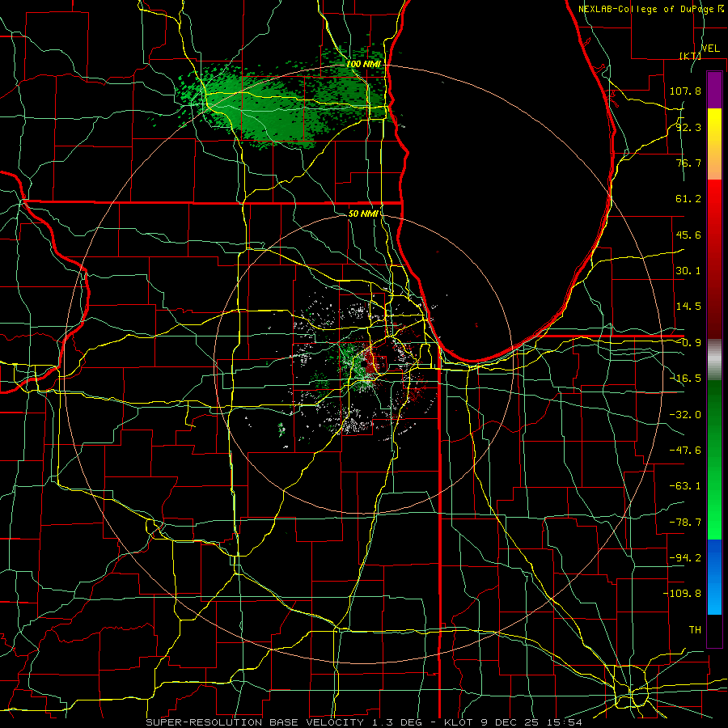Select the 107.8 scale value
Screen dimensions: 728x728
pyautogui.click(x=685, y=91)
